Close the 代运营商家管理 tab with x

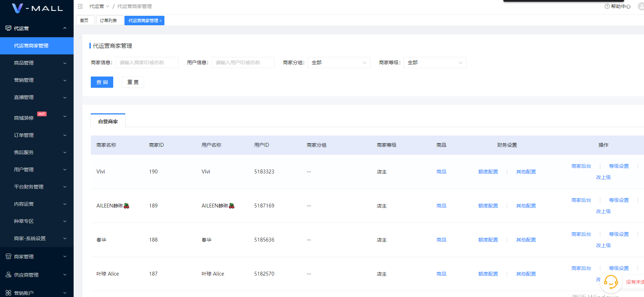(x=161, y=21)
